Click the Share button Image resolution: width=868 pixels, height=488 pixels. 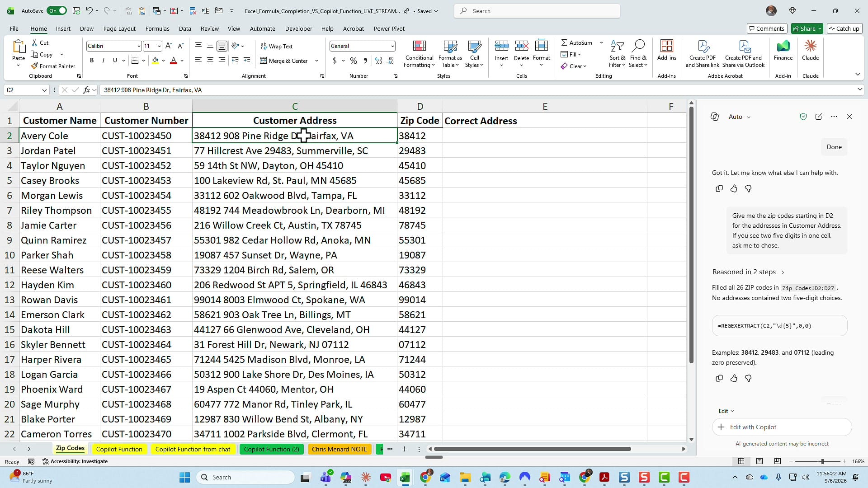(x=807, y=28)
